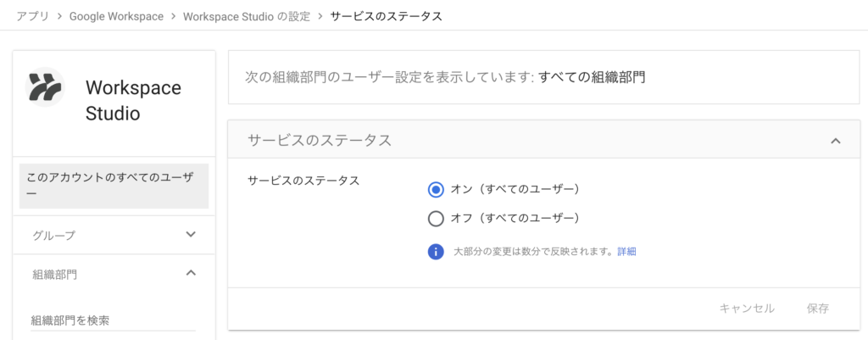Collapse the 組織部門 section chevron
This screenshot has height=340, width=868.
tap(191, 273)
